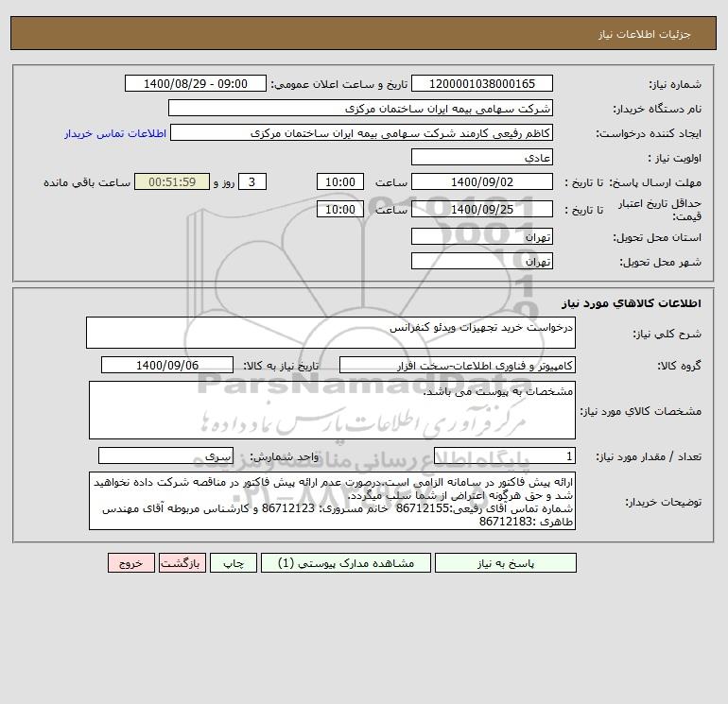This screenshot has height=704, width=728.
Task: Click the اطلاعات کالاهای مورد نیاز section heading
Action: [x=632, y=303]
